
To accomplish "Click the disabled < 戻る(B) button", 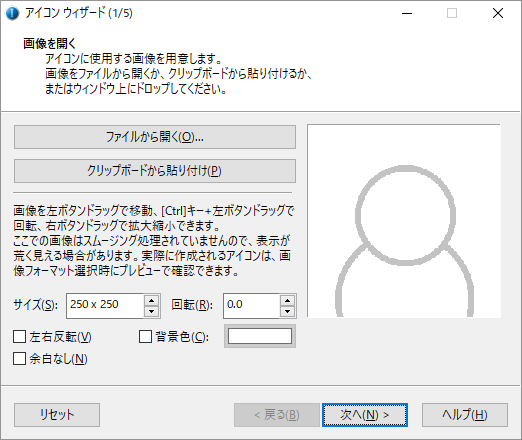I will 277,415.
